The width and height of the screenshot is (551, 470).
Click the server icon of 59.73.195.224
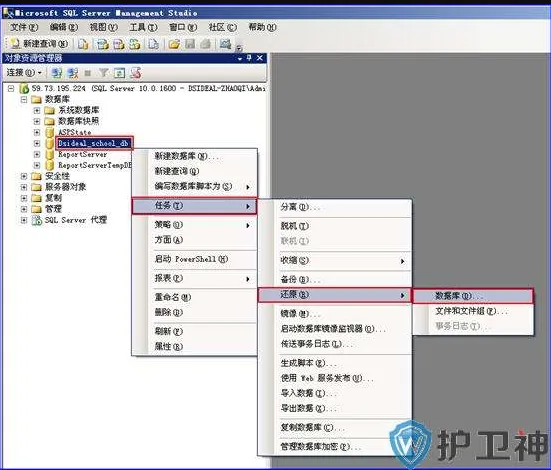point(24,89)
